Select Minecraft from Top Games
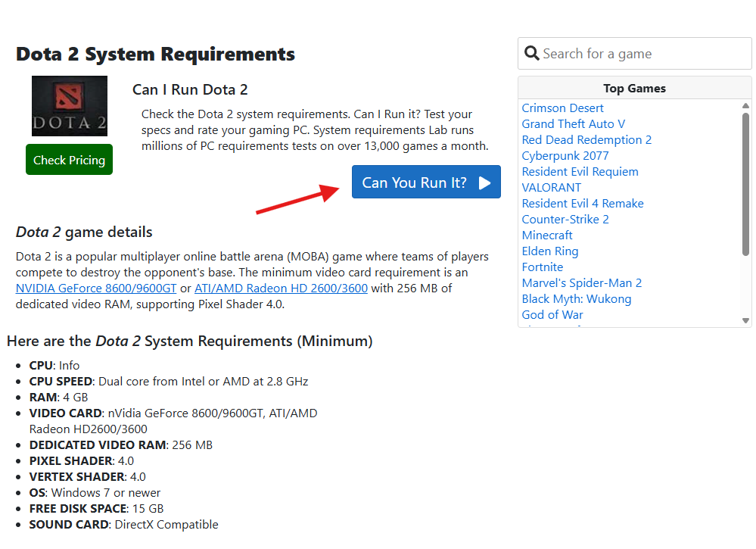 [547, 236]
